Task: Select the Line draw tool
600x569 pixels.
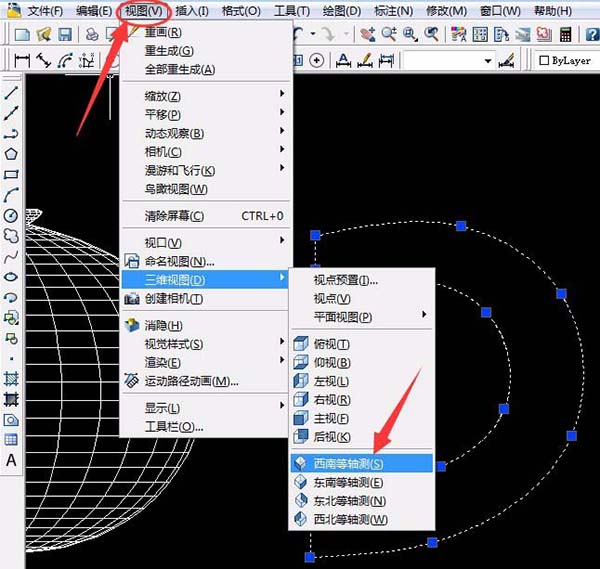Action: (11, 93)
